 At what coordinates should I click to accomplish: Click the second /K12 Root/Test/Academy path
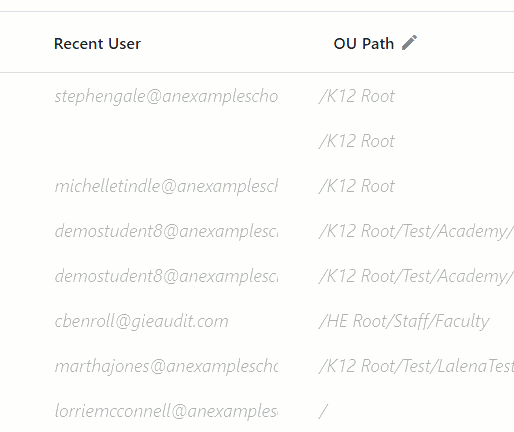[416, 276]
